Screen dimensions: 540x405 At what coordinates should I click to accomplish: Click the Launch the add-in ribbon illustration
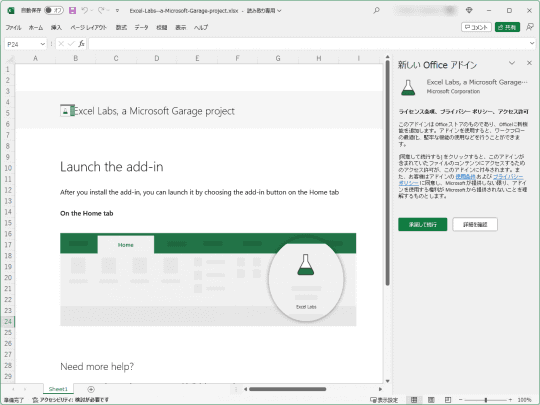(208, 279)
